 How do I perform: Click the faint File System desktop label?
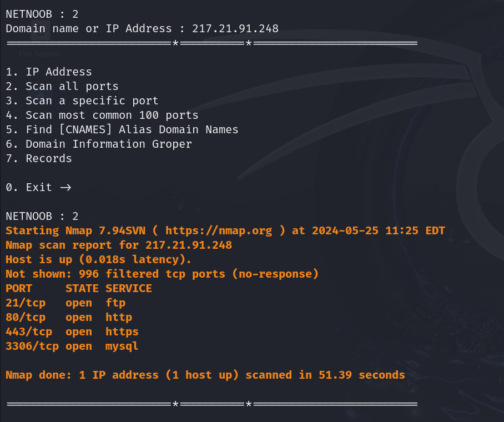(x=39, y=54)
